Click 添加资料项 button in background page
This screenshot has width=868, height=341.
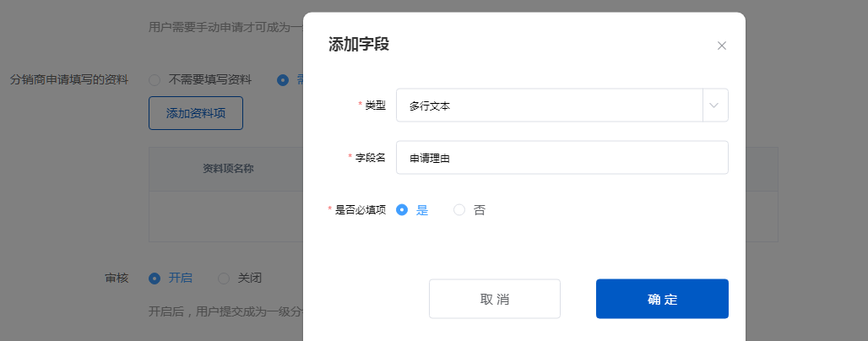point(195,113)
